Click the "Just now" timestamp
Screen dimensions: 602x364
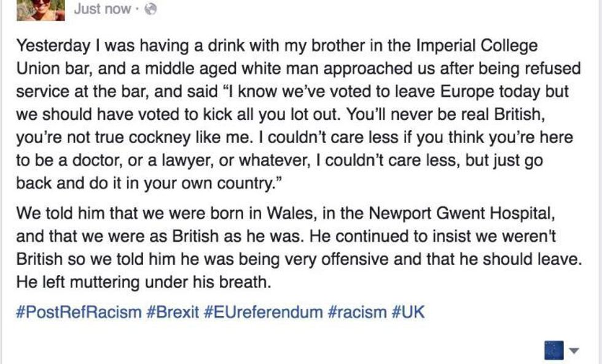pos(102,9)
